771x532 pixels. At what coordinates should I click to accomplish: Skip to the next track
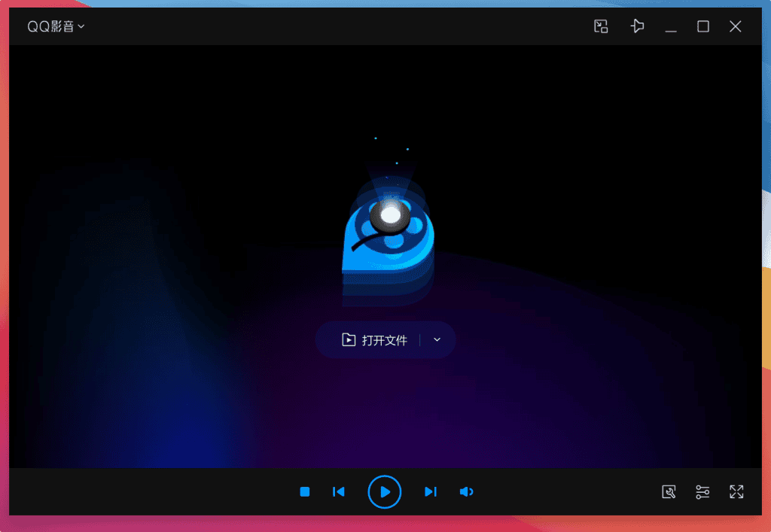click(x=430, y=491)
